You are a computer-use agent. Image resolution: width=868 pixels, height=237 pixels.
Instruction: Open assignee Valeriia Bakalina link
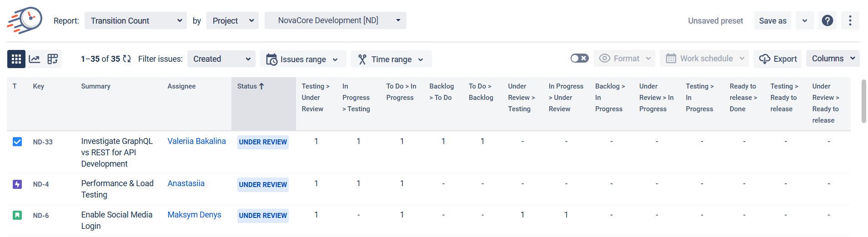(196, 141)
